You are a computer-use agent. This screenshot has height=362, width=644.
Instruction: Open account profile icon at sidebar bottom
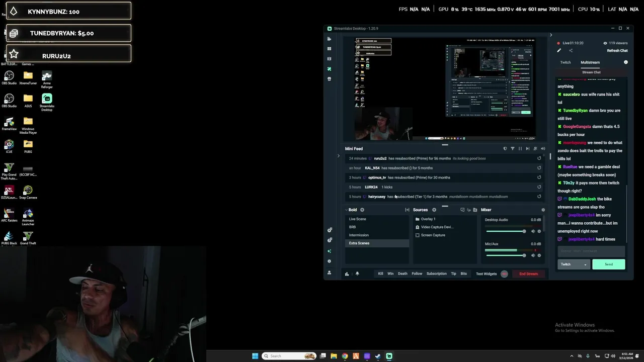[329, 273]
